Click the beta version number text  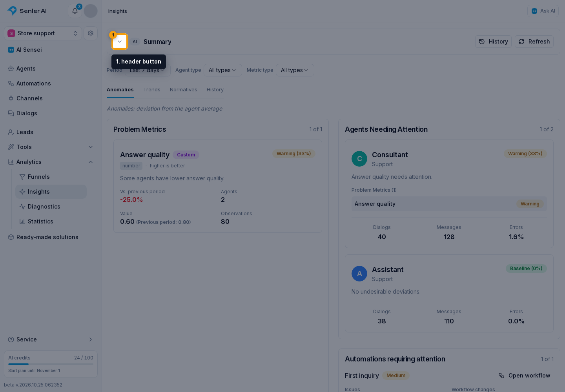pyautogui.click(x=33, y=385)
